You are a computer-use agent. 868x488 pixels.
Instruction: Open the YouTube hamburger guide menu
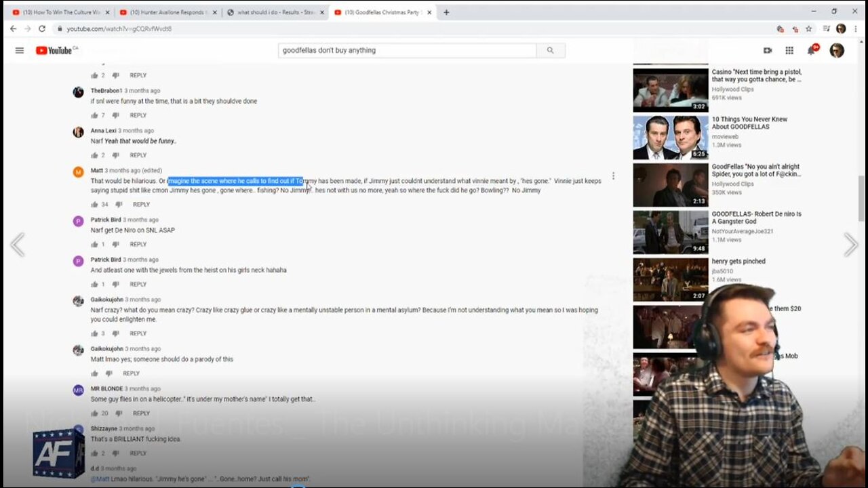[x=20, y=50]
